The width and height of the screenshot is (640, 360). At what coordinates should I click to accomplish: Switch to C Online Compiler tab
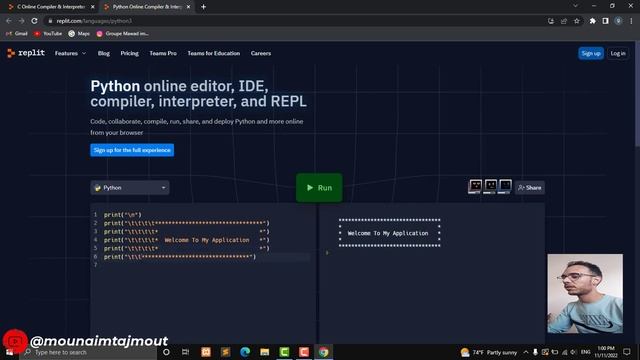pos(50,7)
